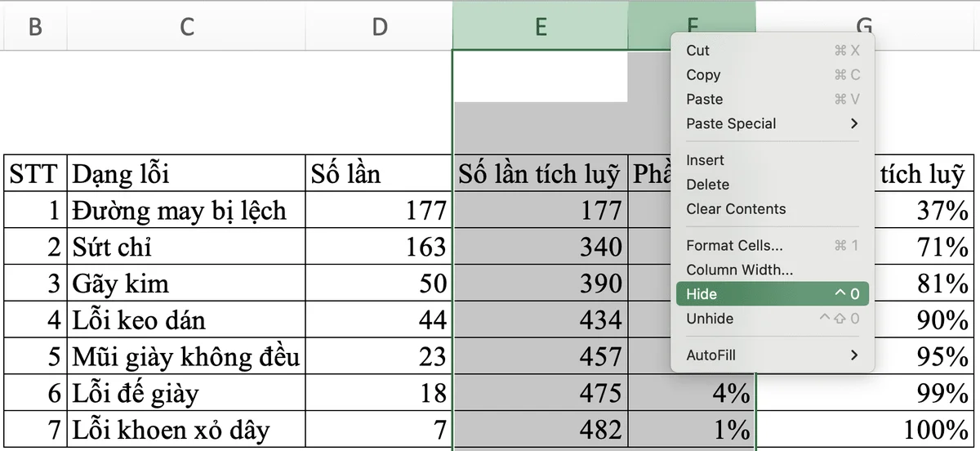Select column D header
The height and width of the screenshot is (451, 980).
click(379, 26)
